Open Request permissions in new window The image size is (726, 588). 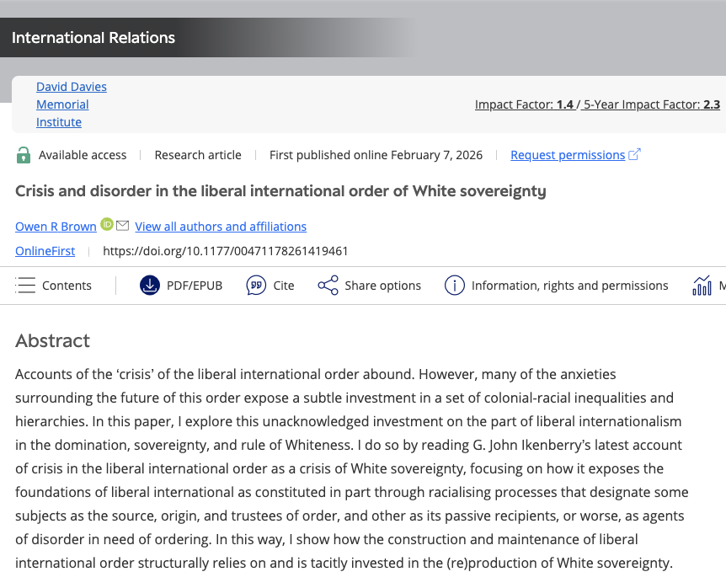[x=569, y=154]
